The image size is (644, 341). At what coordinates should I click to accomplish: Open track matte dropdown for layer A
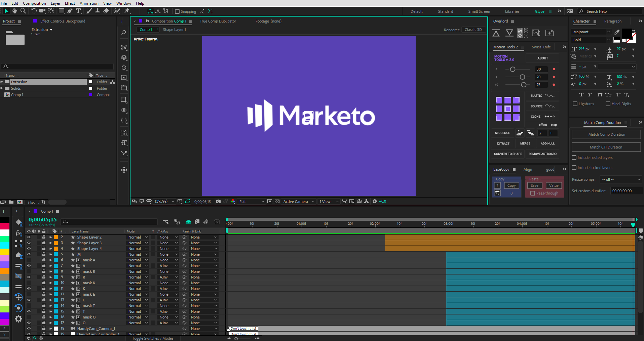pyautogui.click(x=168, y=266)
